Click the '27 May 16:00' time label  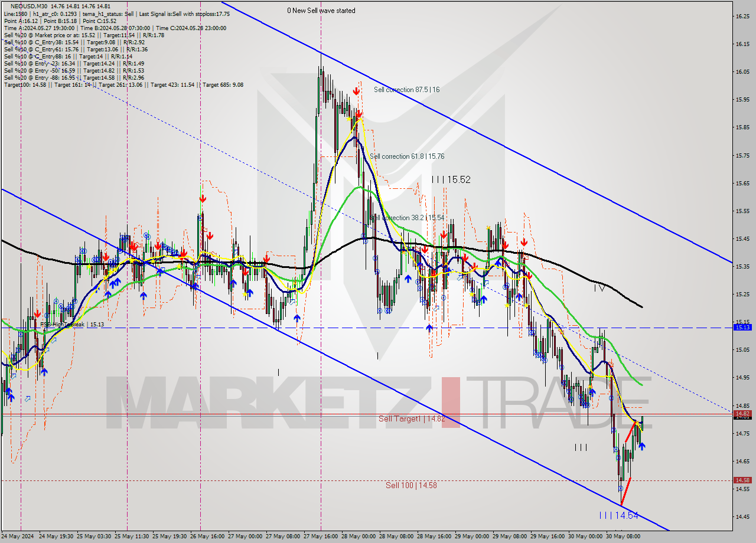pyautogui.click(x=320, y=537)
